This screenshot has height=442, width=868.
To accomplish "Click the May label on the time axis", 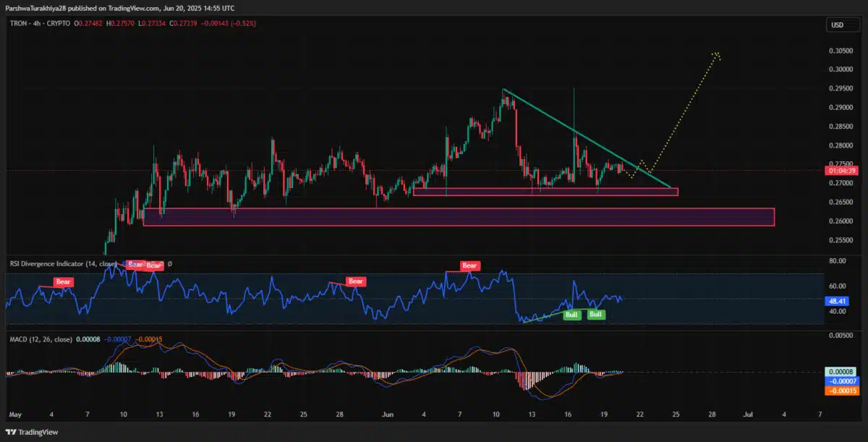I will (15, 415).
